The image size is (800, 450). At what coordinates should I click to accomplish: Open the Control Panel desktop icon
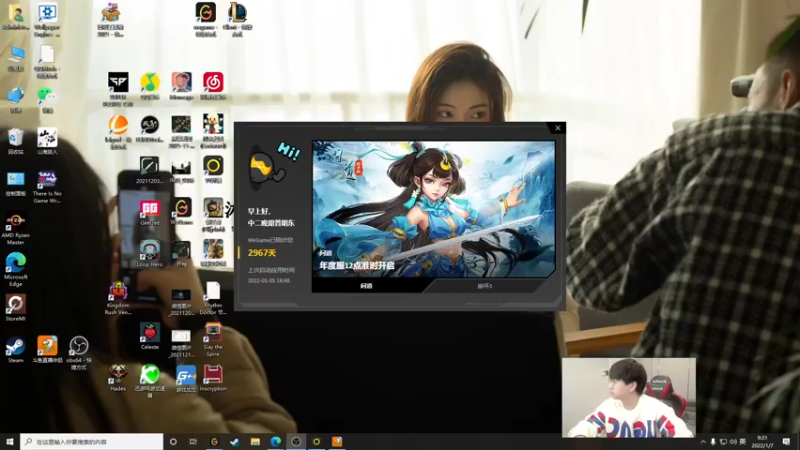[x=15, y=184]
